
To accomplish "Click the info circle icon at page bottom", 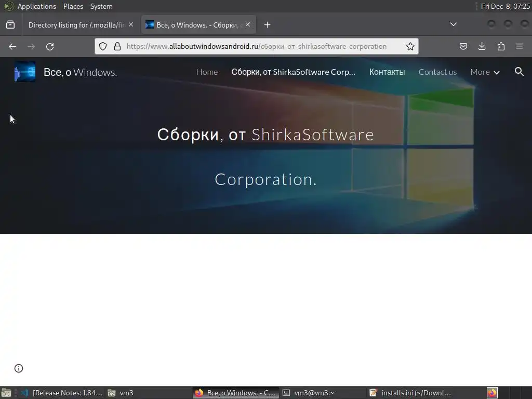I will point(19,368).
